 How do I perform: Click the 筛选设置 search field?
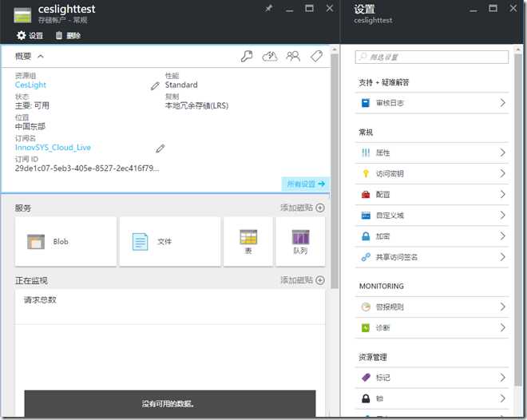(x=431, y=57)
